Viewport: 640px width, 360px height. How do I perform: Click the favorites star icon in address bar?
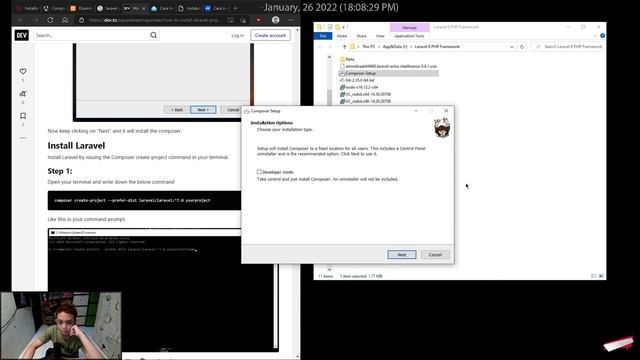[243, 20]
